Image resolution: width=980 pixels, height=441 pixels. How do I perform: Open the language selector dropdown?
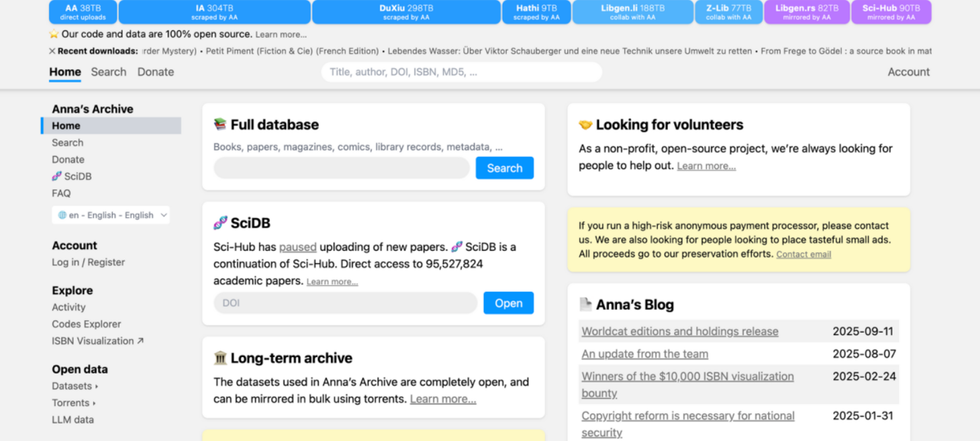[111, 215]
